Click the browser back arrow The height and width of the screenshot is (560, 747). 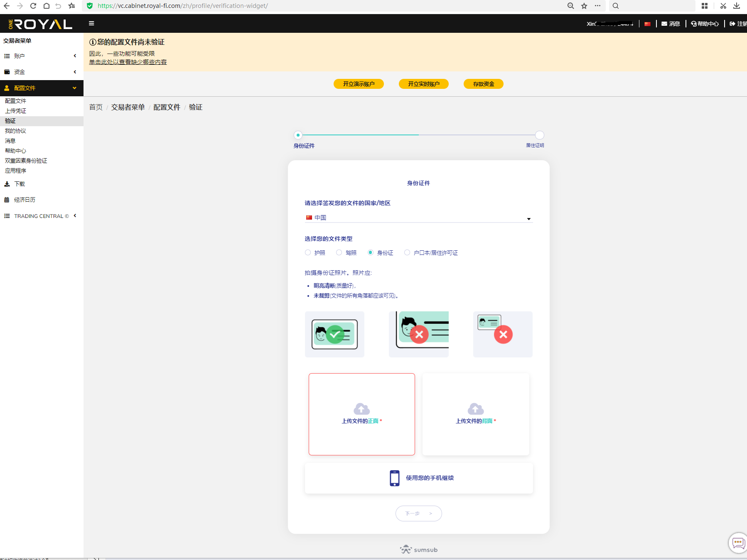click(7, 6)
